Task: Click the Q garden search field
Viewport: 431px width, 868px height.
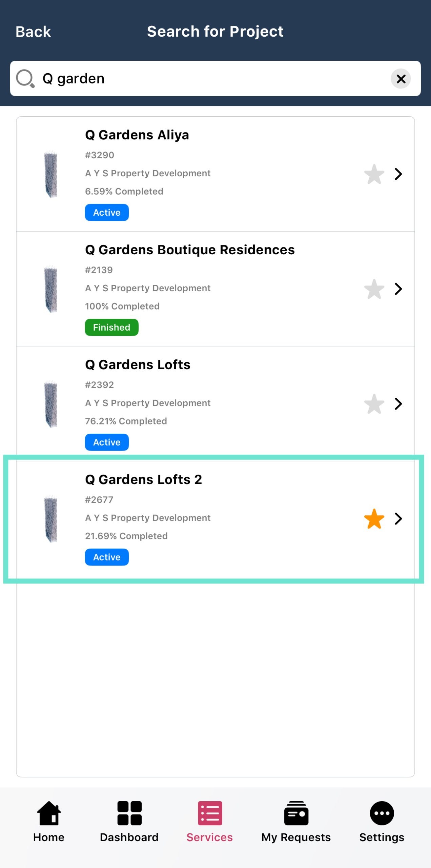Action: 213,79
